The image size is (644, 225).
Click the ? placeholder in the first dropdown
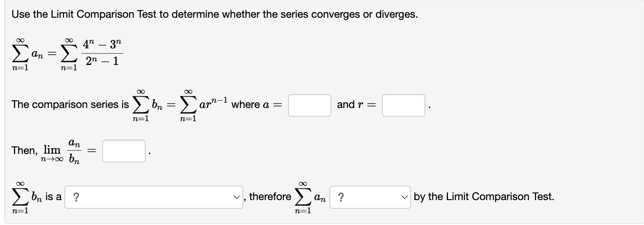coord(75,197)
